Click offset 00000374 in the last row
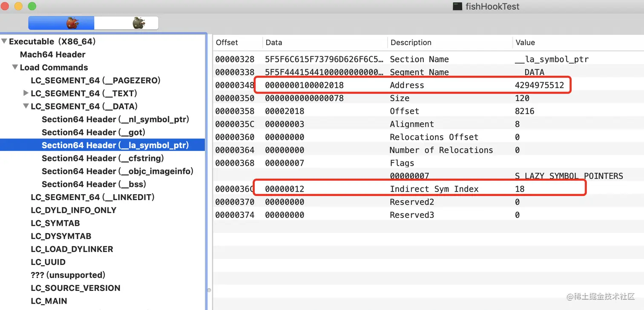644x310 pixels. coord(235,215)
